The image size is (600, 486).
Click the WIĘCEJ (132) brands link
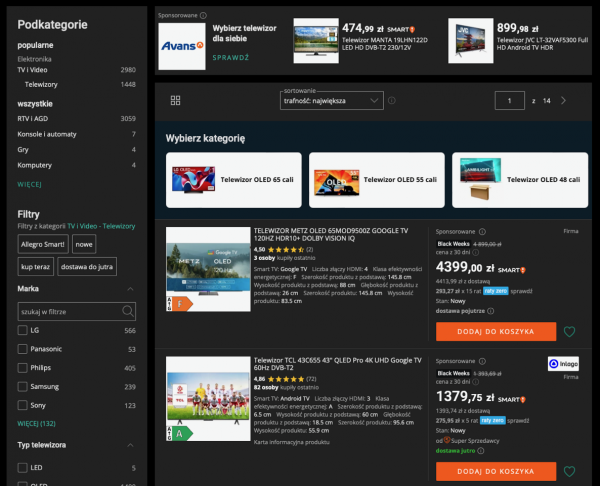pyautogui.click(x=36, y=423)
